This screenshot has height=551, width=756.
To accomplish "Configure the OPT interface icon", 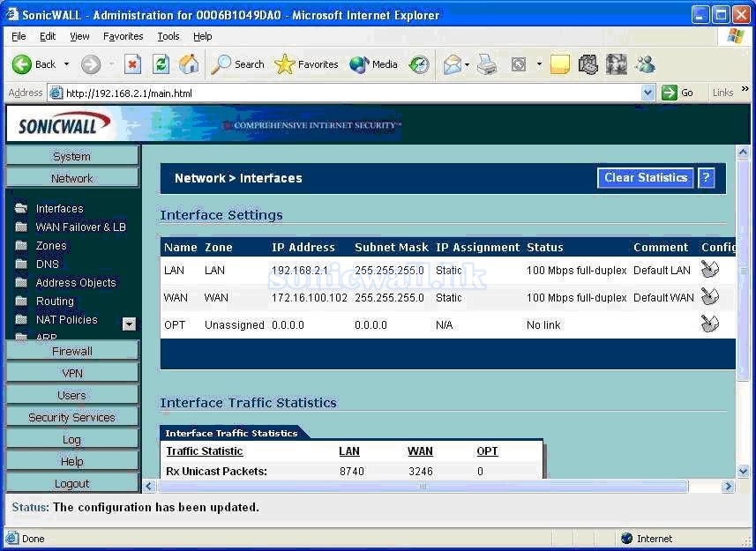I will 709,324.
